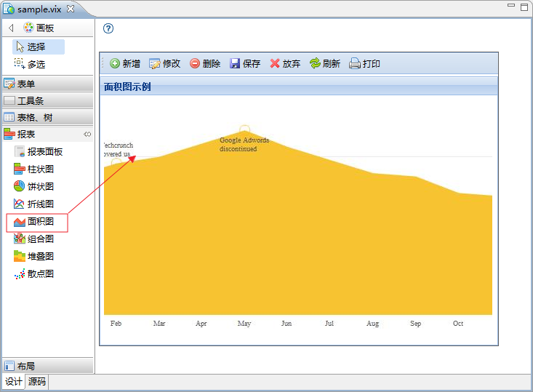The height and width of the screenshot is (392, 533).
Task: Click the Mar axis label
Action: tap(159, 324)
